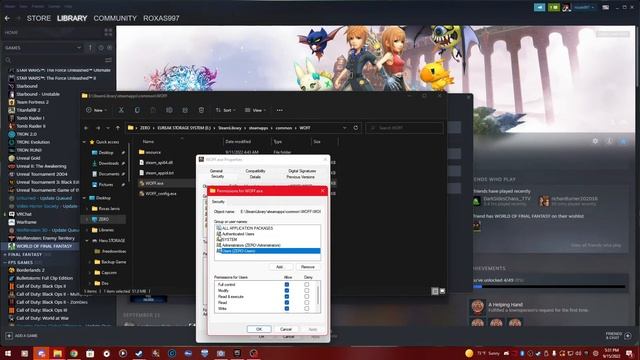Open the Steam Store tab
The width and height of the screenshot is (640, 360).
coord(39,18)
